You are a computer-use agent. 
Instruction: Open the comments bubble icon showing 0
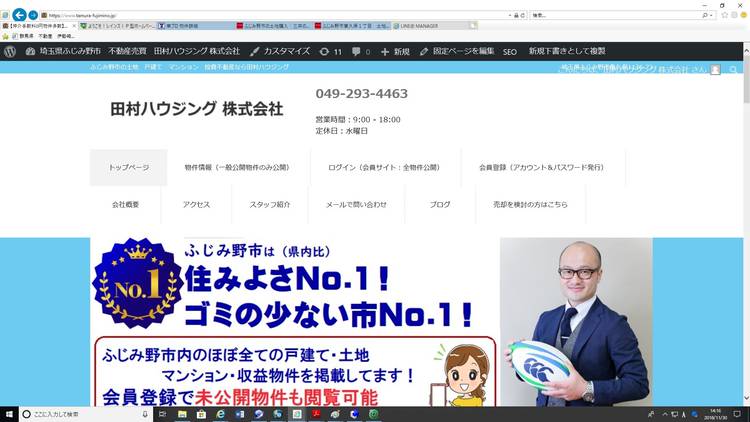pyautogui.click(x=361, y=51)
